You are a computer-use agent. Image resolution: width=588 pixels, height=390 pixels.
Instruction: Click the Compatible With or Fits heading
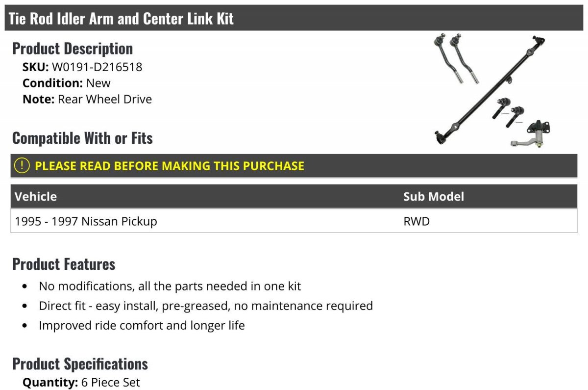click(x=82, y=138)
